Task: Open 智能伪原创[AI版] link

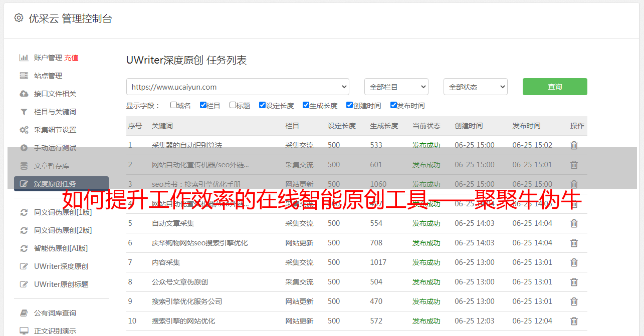Action: (x=61, y=248)
